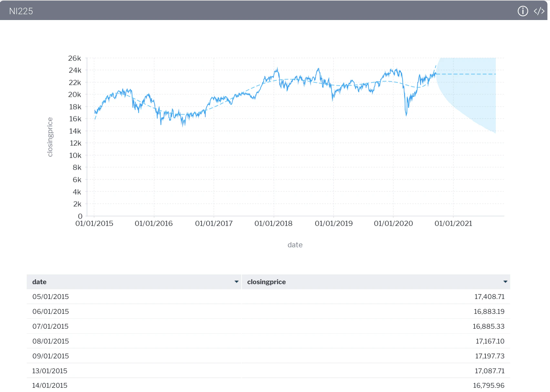Screen dimensions: 550x392
Task: Open the chart info icon
Action: (523, 11)
